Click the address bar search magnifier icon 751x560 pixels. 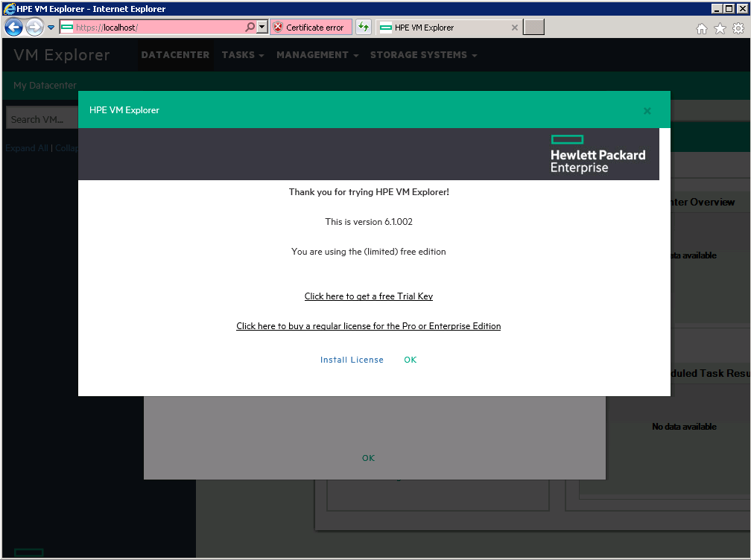click(250, 28)
